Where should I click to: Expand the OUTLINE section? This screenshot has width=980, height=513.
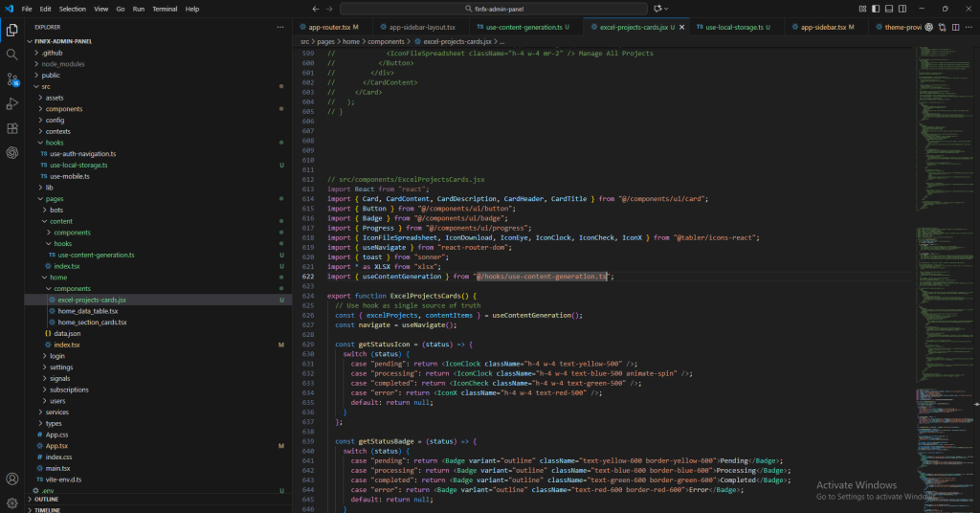coord(46,499)
